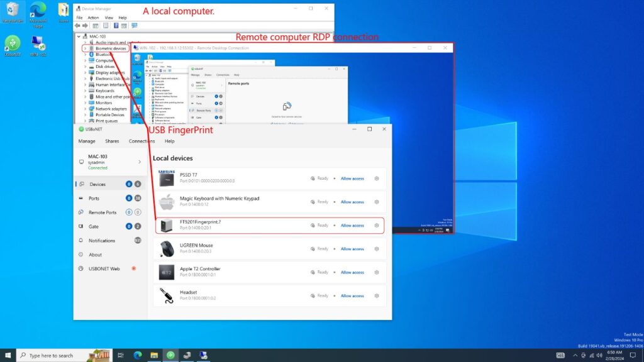Allow access for Apple T2 Controller
The height and width of the screenshot is (362, 644).
click(352, 273)
